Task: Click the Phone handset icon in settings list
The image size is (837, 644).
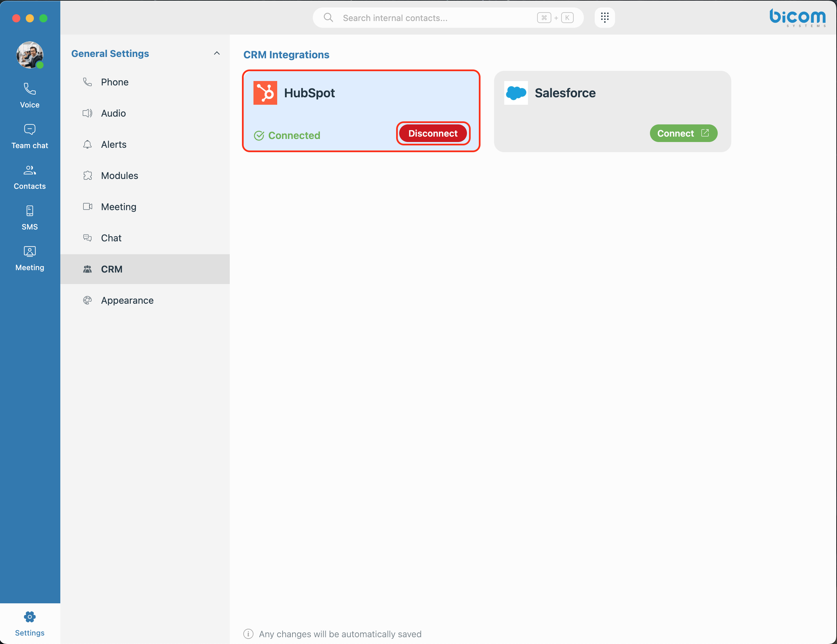Action: (87, 82)
